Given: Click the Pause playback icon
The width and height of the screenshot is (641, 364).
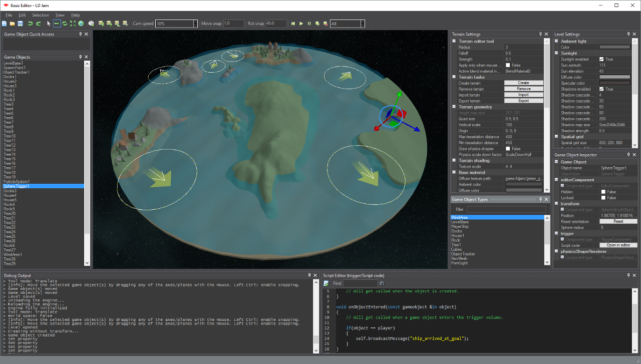Looking at the screenshot, I should click(x=309, y=24).
